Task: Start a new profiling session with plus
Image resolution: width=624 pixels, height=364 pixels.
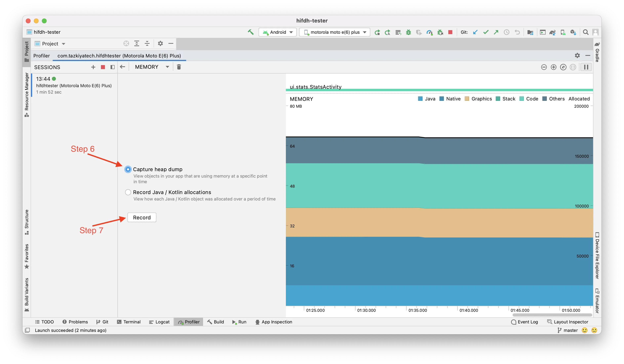Action: [93, 67]
